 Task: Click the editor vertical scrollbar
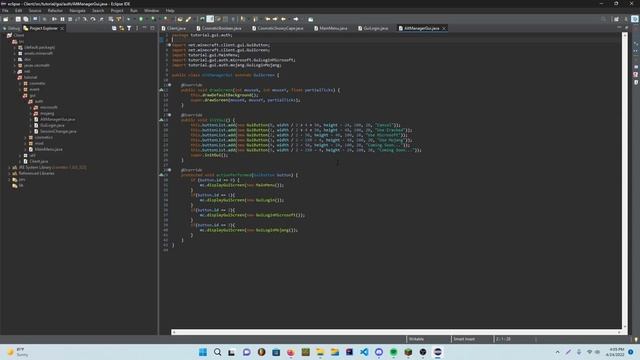[x=624, y=180]
